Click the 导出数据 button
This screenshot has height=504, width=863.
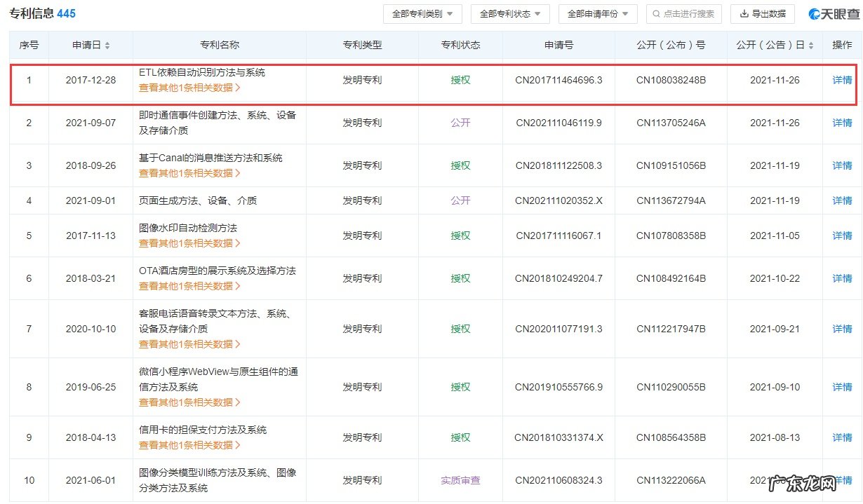[763, 13]
